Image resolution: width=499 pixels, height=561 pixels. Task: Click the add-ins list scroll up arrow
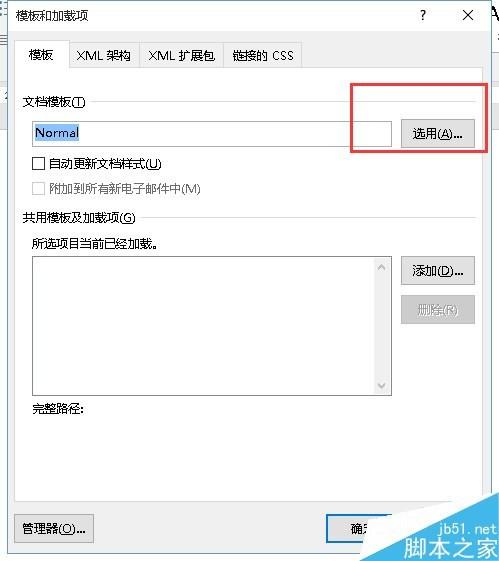pos(382,267)
